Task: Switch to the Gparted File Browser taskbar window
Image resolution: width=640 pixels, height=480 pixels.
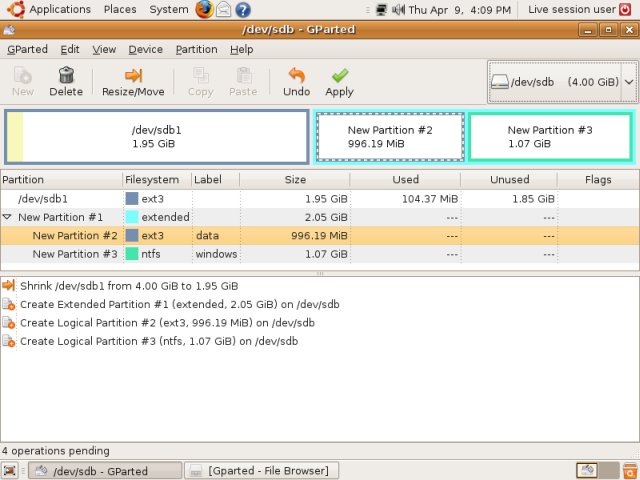Action: 262,471
